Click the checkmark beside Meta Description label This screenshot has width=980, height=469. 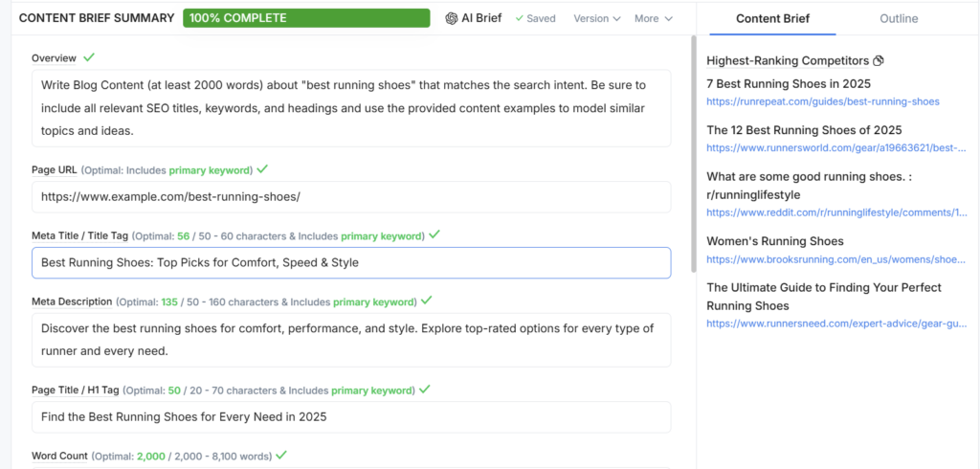pos(426,301)
